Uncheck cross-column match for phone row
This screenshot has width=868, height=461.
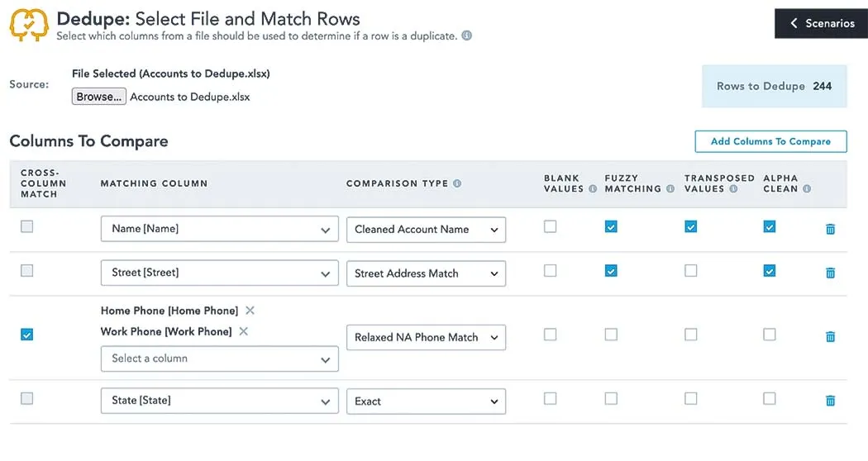[x=26, y=335]
